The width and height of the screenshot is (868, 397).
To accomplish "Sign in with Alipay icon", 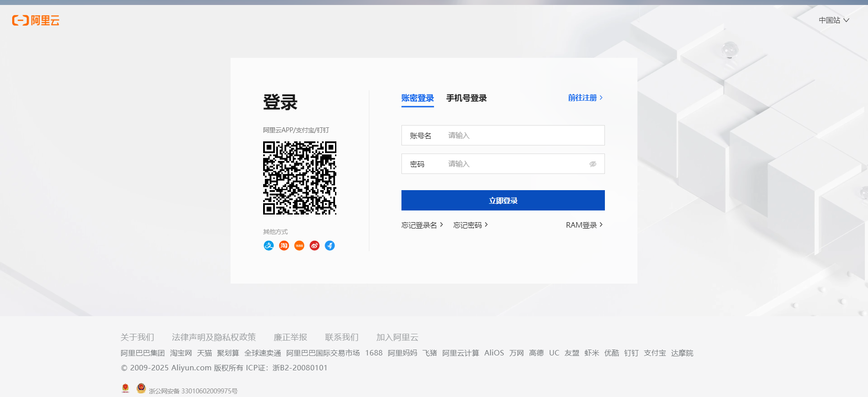I will pos(269,246).
